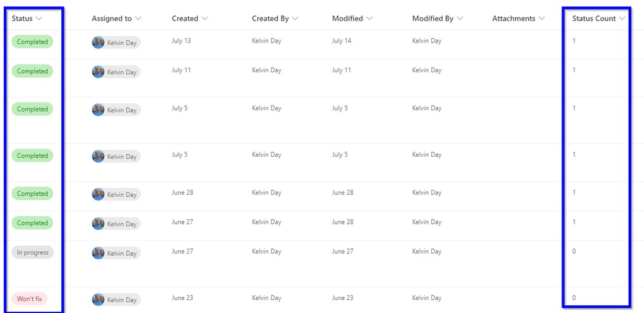Screen dimensions: 644x313
Task: Click the Completed pill in the July 11 row
Action: 32,71
